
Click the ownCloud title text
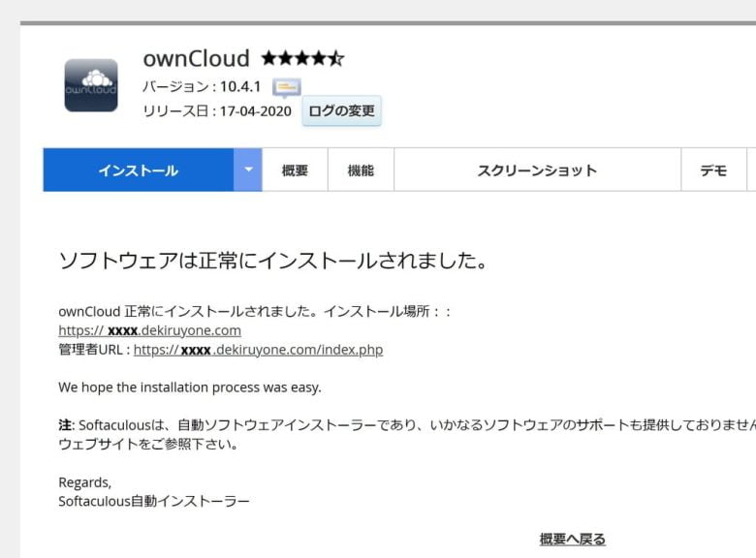pyautogui.click(x=196, y=59)
